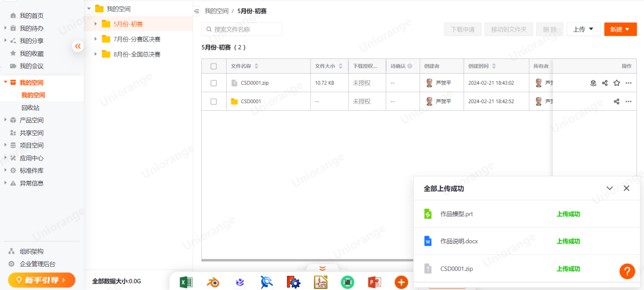This screenshot has height=290, width=644.
Task: Open 我的会议 sidebar item
Action: pyautogui.click(x=32, y=66)
